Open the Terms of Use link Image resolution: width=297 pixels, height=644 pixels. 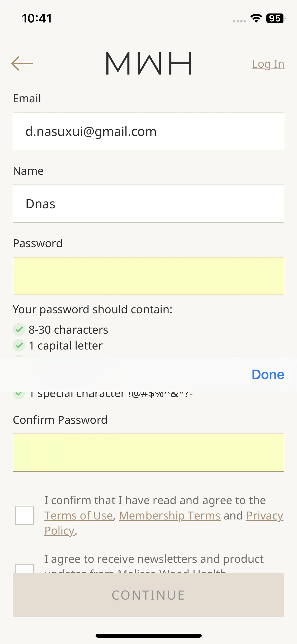(x=79, y=516)
